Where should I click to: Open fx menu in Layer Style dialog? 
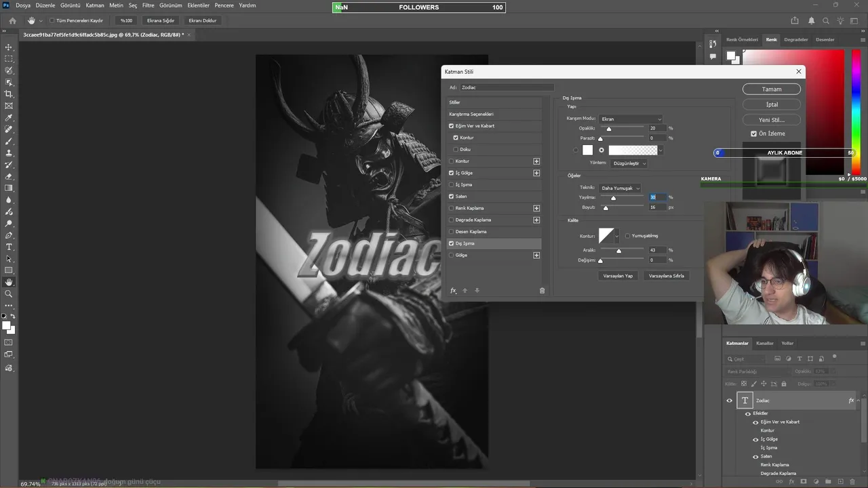coord(454,291)
